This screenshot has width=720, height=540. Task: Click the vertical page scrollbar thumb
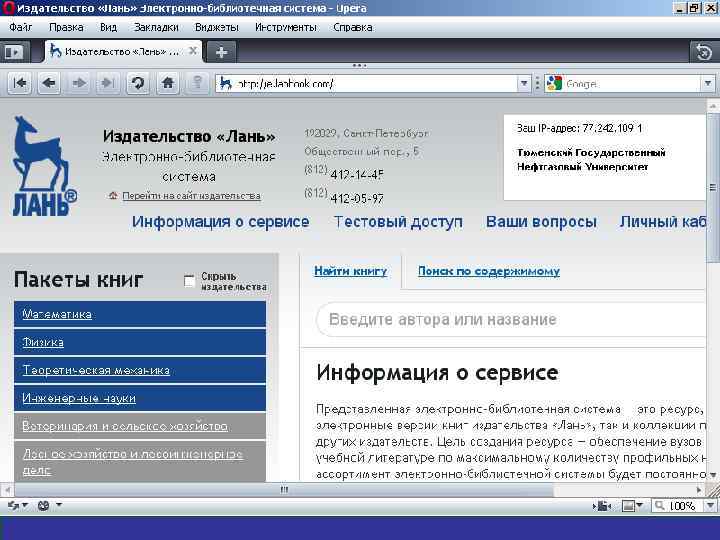[713, 187]
